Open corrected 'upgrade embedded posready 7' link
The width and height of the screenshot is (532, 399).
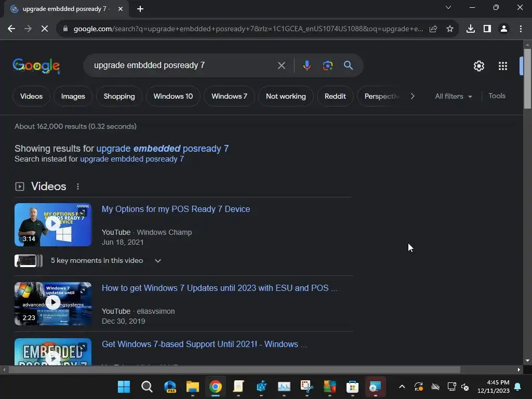point(163,149)
